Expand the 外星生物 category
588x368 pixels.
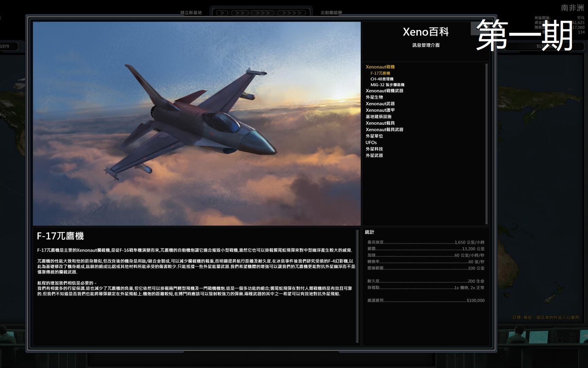[374, 97]
